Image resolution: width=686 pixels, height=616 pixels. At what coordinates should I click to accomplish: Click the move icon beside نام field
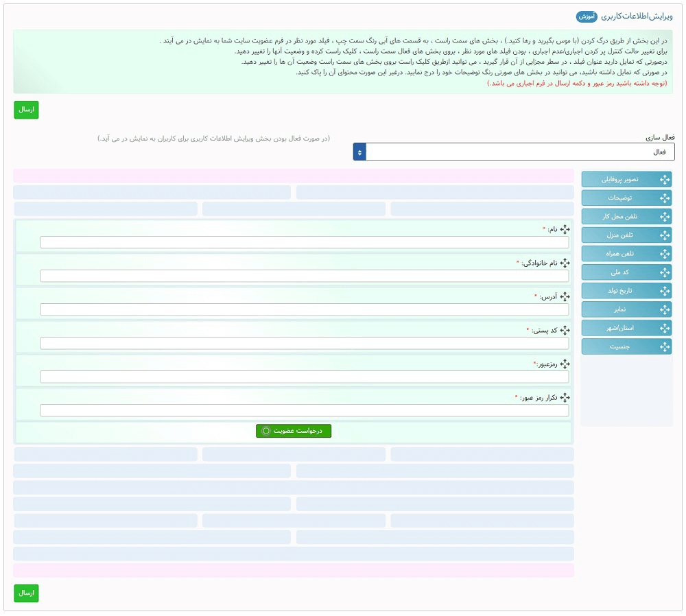pos(565,229)
